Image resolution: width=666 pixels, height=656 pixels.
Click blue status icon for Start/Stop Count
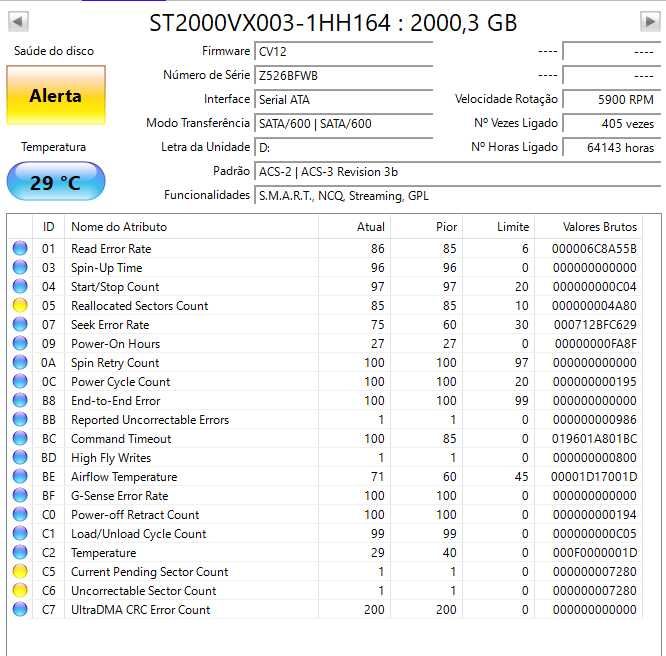click(20, 286)
